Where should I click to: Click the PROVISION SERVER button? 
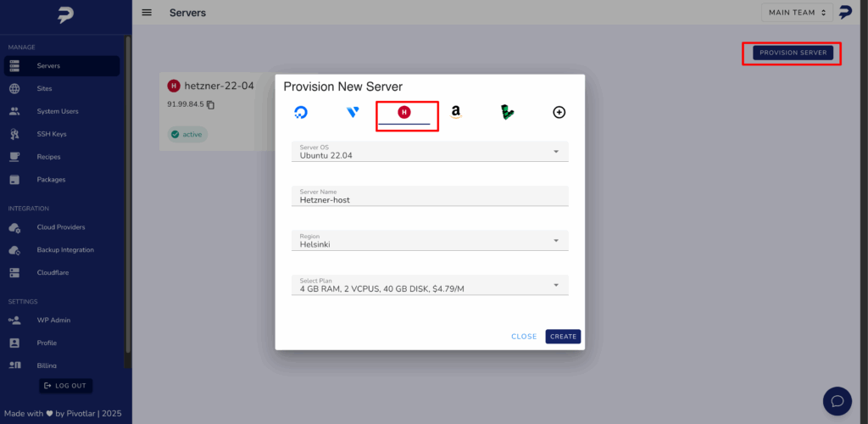pyautogui.click(x=793, y=53)
